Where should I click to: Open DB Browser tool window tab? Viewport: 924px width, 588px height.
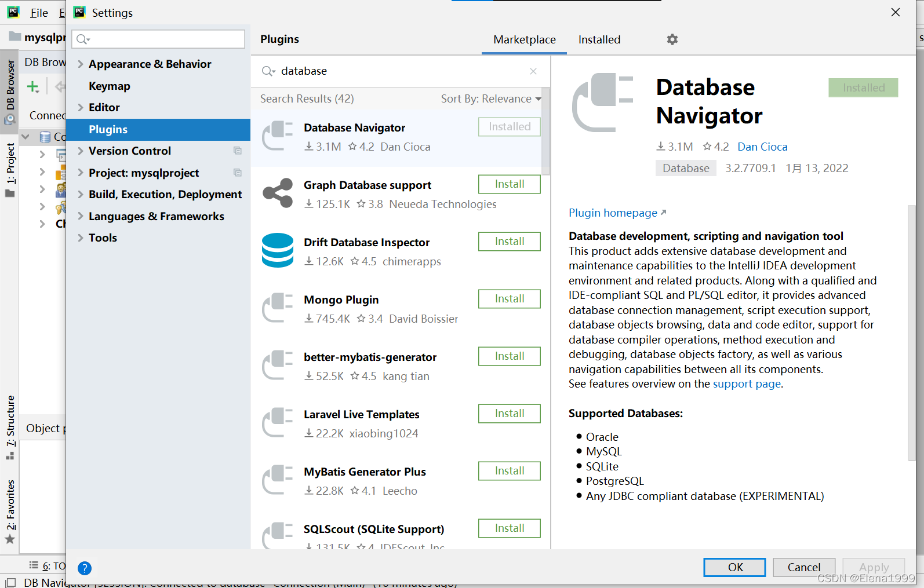point(10,92)
